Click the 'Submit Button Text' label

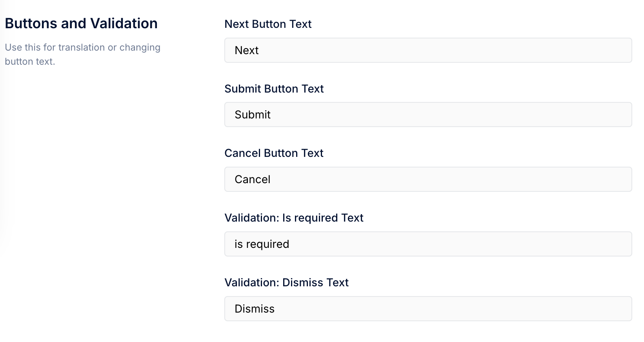[x=274, y=89]
